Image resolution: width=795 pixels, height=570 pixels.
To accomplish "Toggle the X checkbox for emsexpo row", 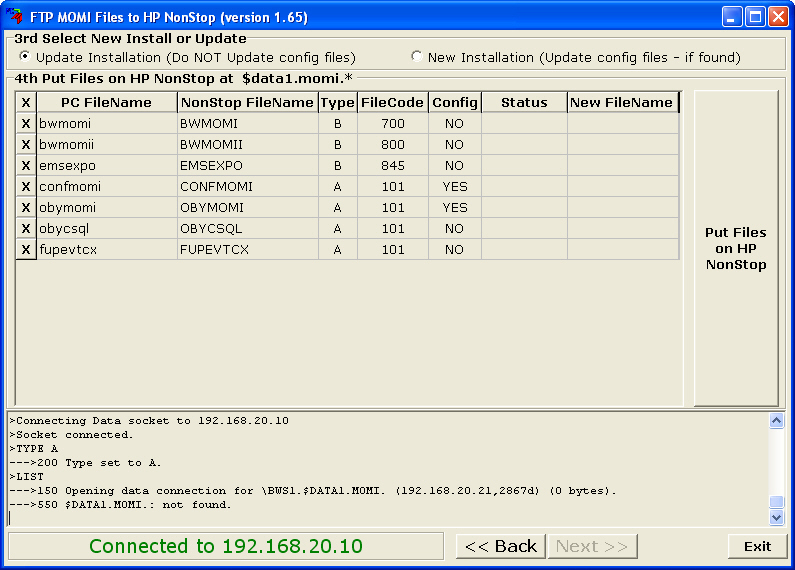I will [x=26, y=165].
